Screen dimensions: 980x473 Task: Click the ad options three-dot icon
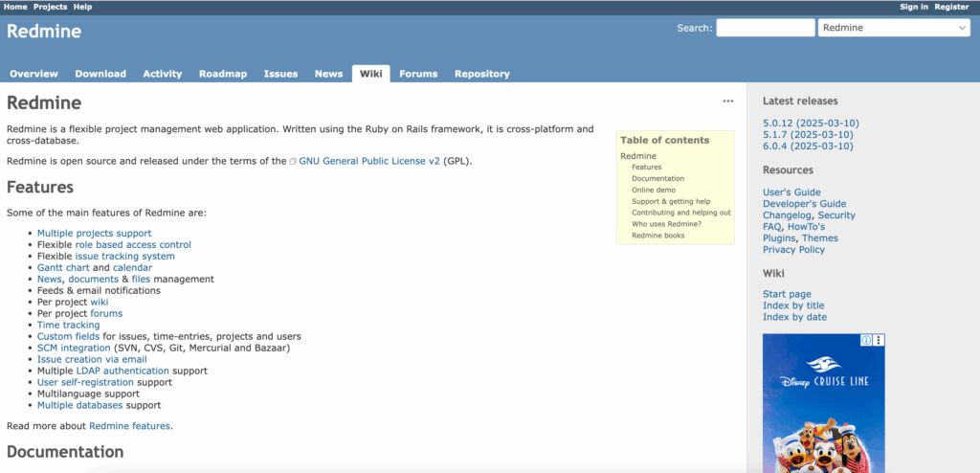(x=879, y=340)
